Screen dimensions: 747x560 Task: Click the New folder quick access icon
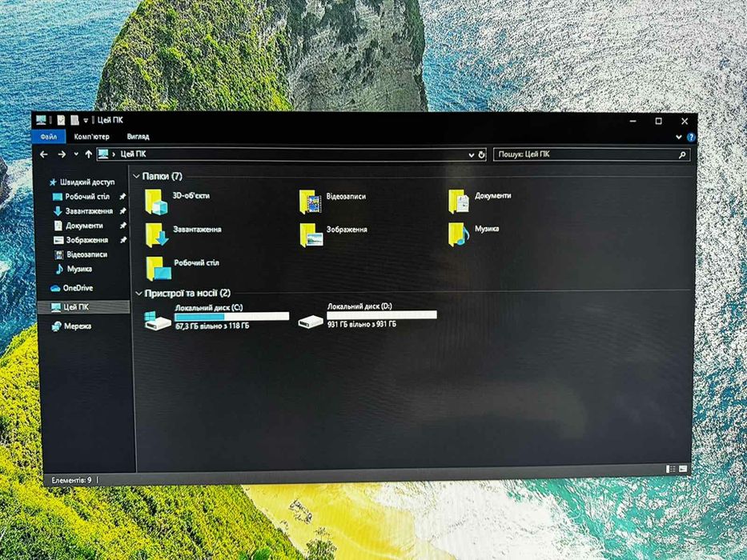pos(74,120)
